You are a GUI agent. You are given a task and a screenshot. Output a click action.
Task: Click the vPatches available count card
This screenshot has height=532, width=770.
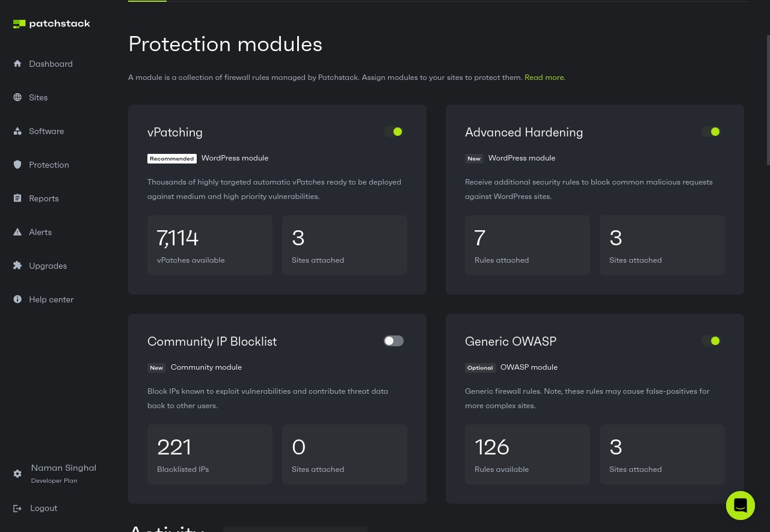coord(210,245)
